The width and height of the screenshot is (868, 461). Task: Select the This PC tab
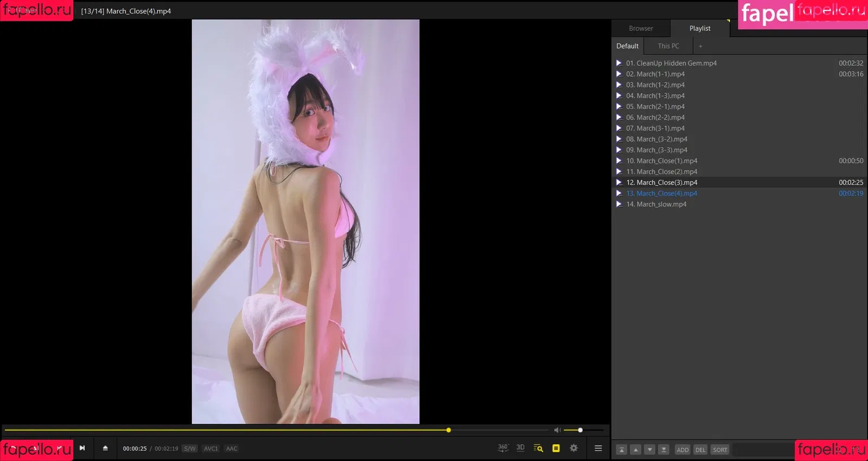click(668, 46)
